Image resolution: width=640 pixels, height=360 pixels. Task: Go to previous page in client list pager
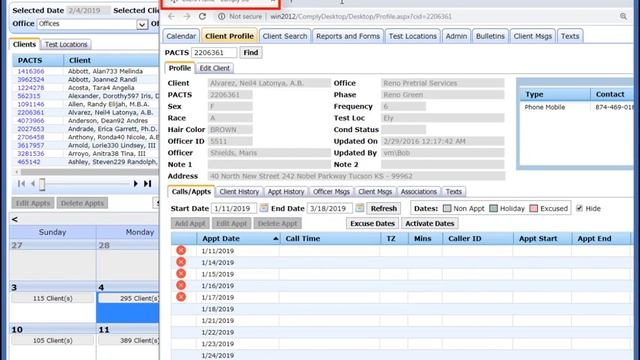(33, 184)
